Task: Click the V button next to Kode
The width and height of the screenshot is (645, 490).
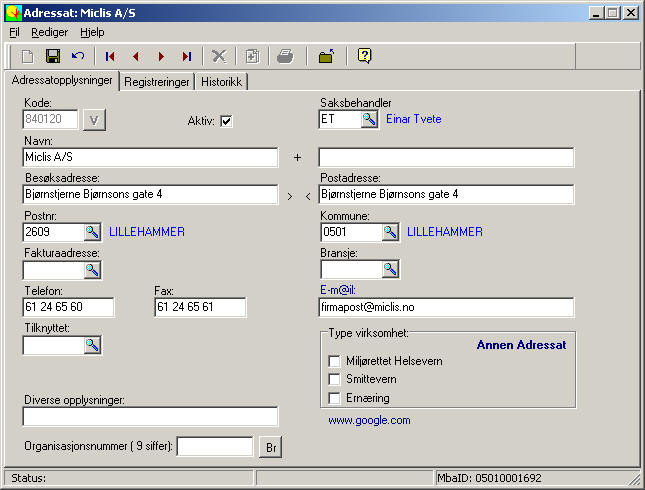Action: (94, 120)
